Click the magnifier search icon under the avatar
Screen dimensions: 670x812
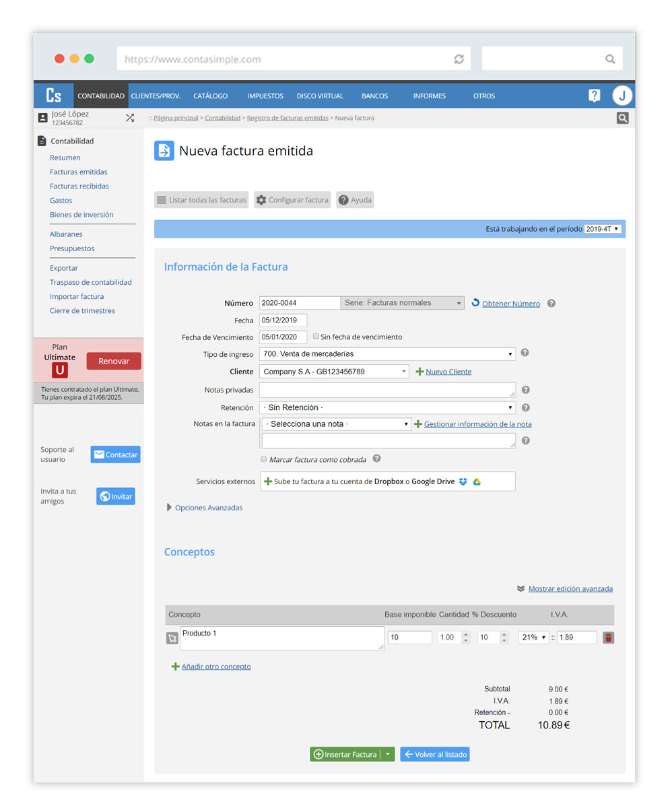point(623,118)
